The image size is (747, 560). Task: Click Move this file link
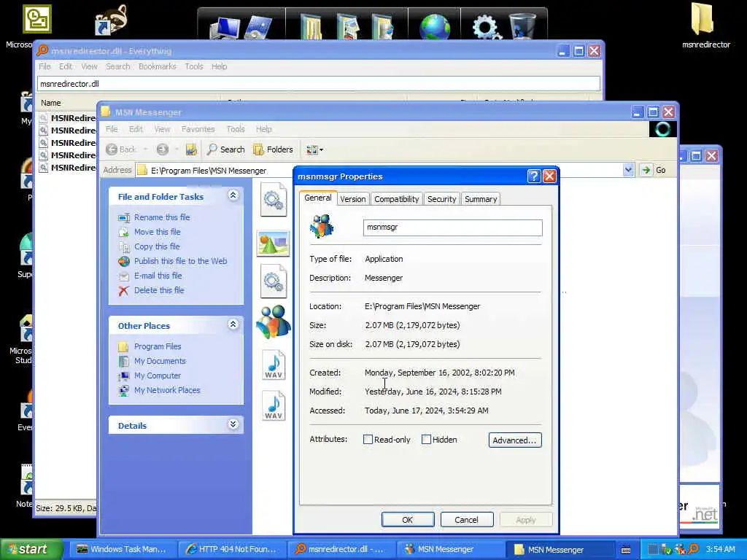click(158, 232)
